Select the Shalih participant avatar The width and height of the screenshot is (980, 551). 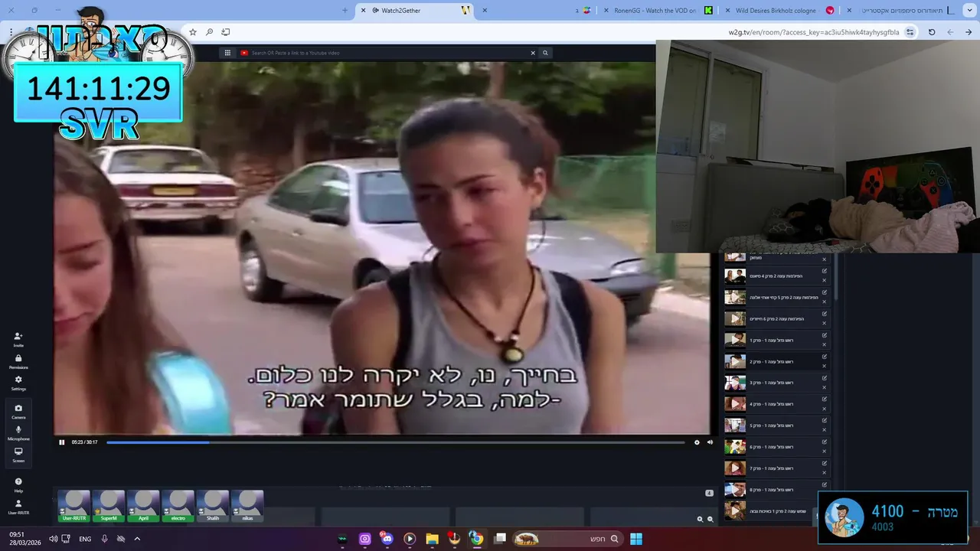(x=213, y=506)
